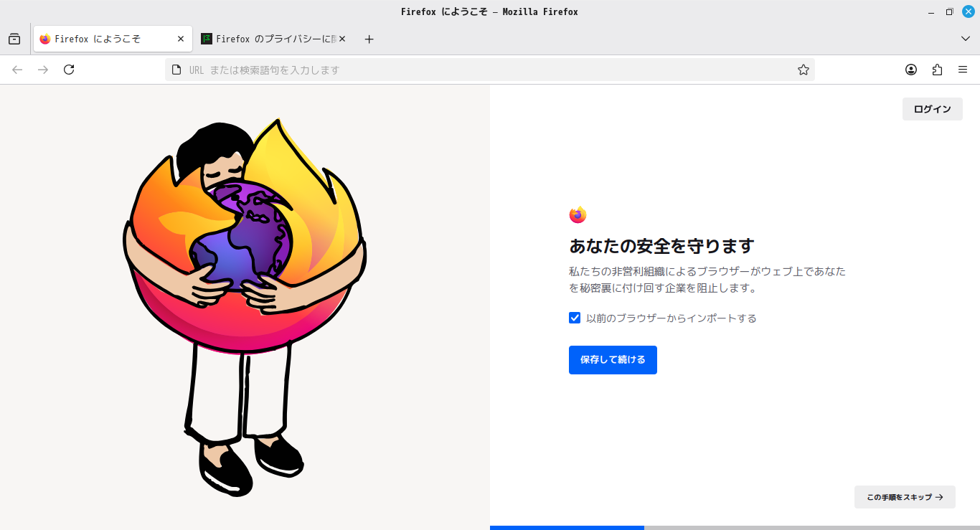Reload the current page
Image resolution: width=980 pixels, height=530 pixels.
[69, 70]
